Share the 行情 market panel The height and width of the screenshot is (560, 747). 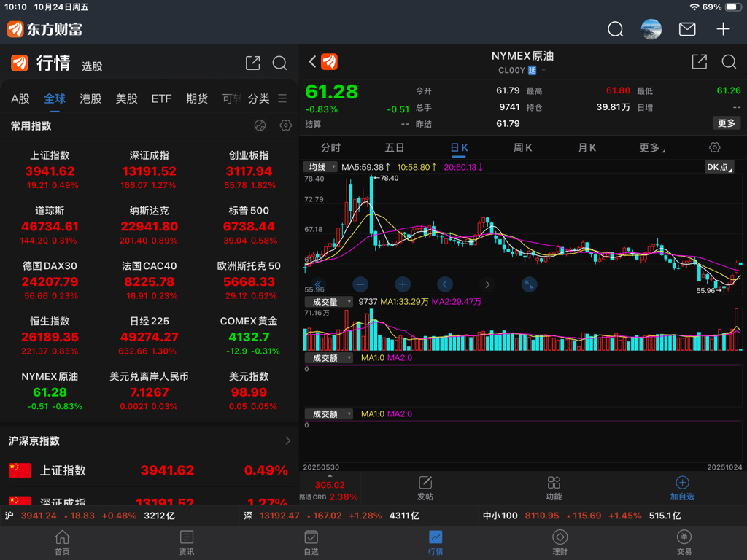click(252, 63)
